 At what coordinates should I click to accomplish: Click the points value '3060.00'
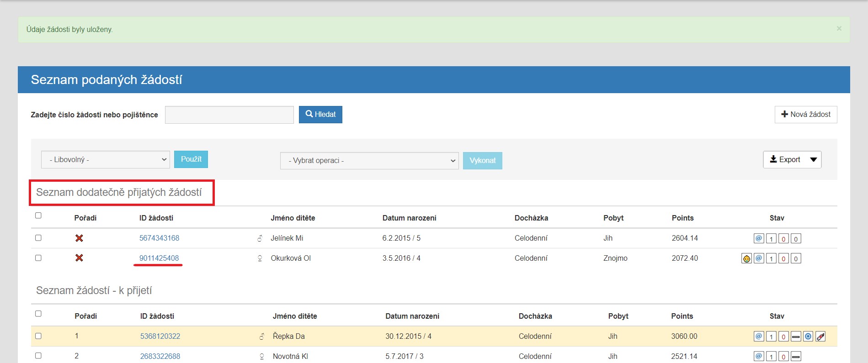pos(684,336)
